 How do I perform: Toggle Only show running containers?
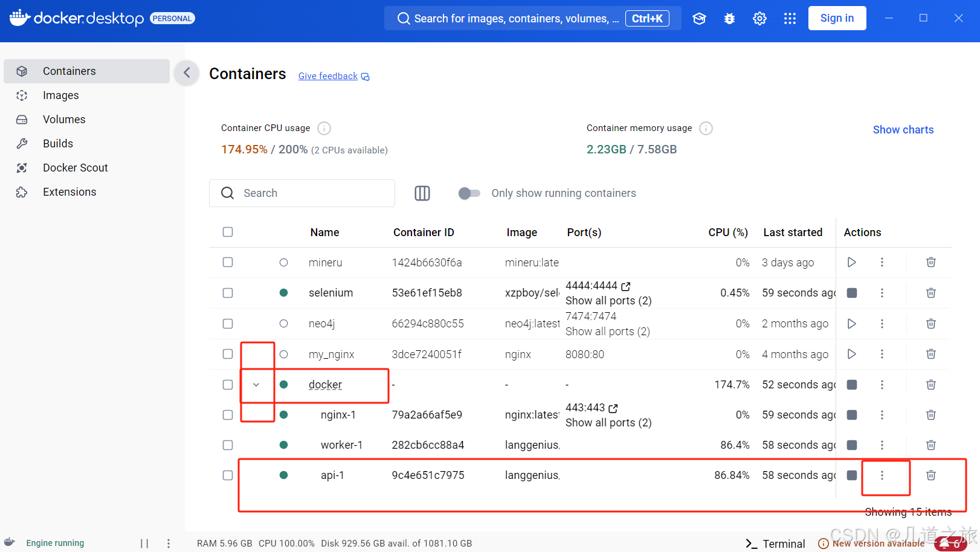click(469, 193)
